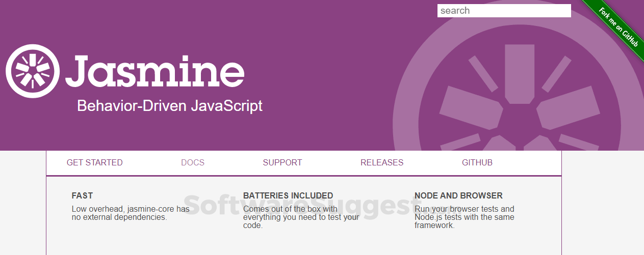Viewport: 644px width, 255px height.
Task: Click the FAST feature heading
Action: tap(82, 195)
